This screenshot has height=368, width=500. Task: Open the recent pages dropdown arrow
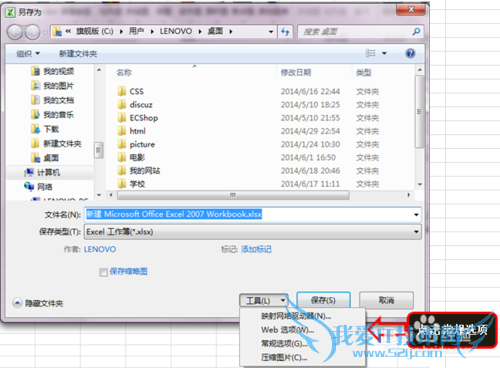pyautogui.click(x=45, y=32)
